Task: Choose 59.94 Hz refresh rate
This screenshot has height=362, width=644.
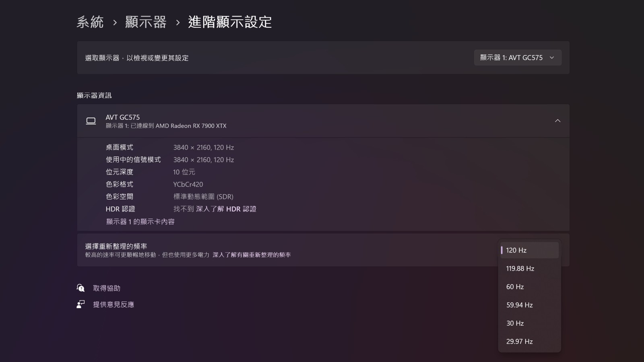Action: tap(529, 305)
